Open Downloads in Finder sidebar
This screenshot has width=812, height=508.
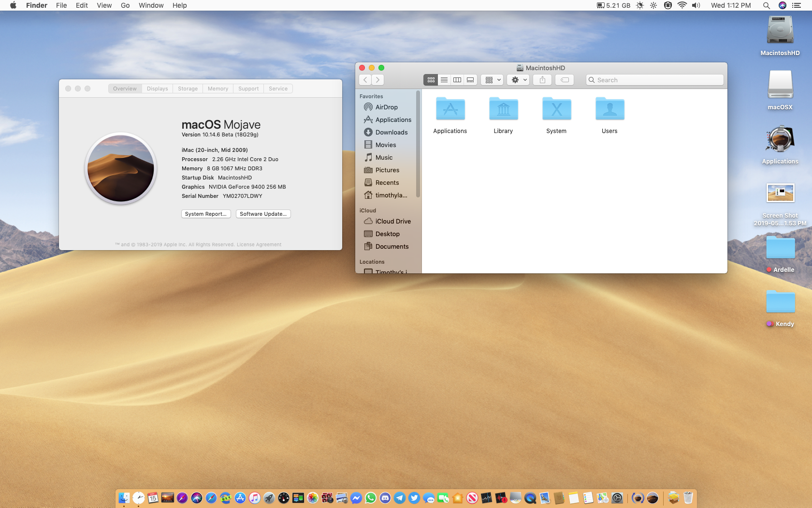386,132
